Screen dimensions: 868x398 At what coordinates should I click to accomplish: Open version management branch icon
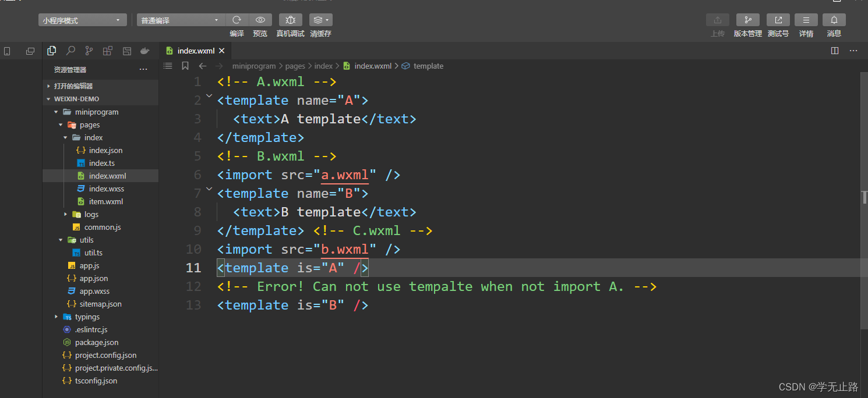tap(748, 20)
